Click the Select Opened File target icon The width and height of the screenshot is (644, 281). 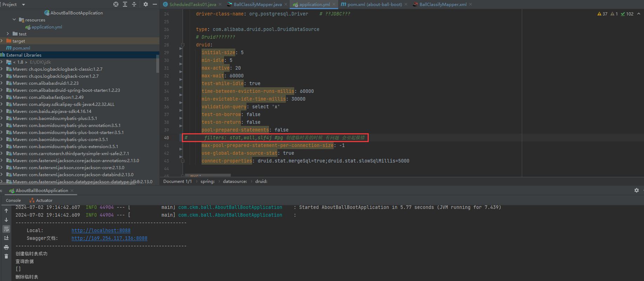click(116, 4)
